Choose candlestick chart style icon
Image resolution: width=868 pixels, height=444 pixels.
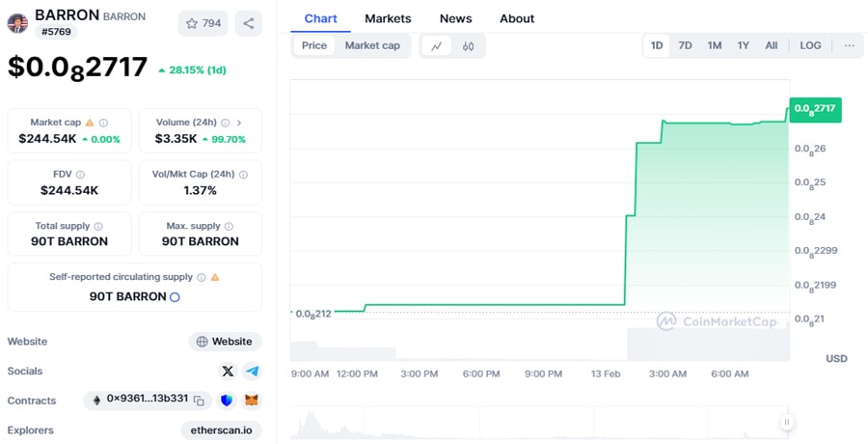point(469,46)
